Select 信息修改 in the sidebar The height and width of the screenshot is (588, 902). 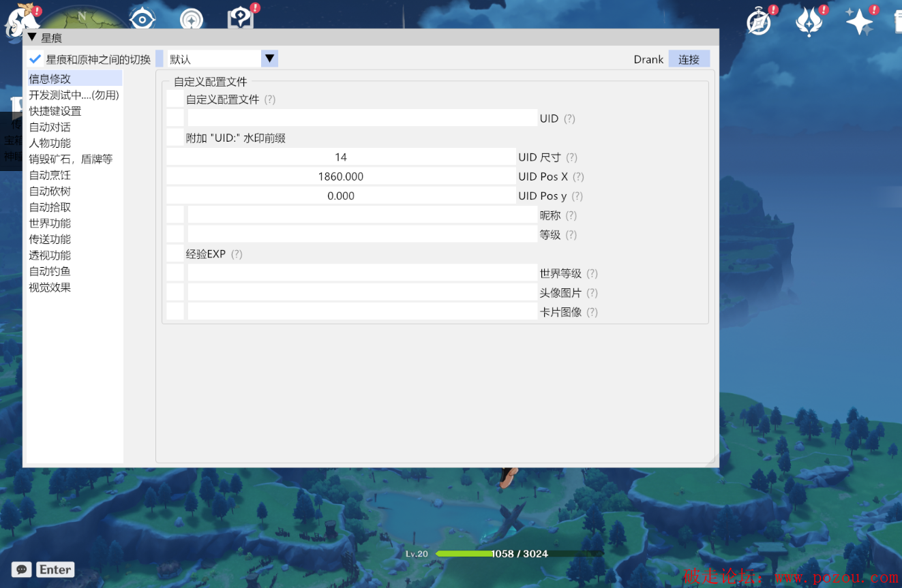[x=75, y=79]
